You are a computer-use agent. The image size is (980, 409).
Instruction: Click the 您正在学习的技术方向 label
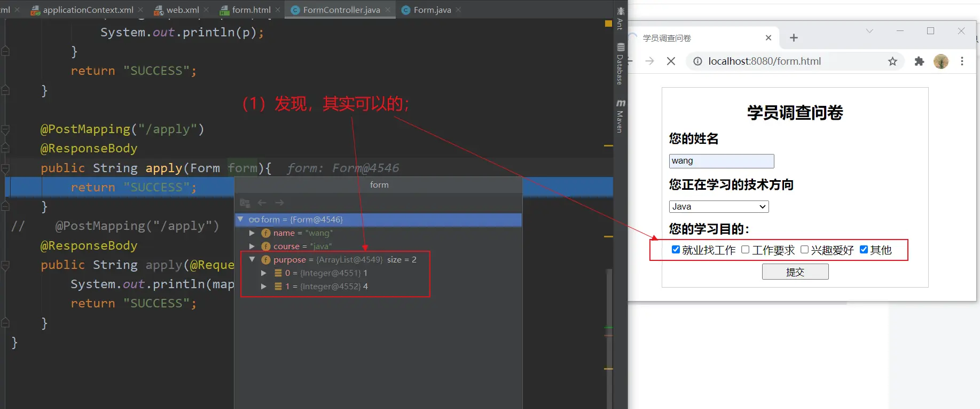pos(731,184)
